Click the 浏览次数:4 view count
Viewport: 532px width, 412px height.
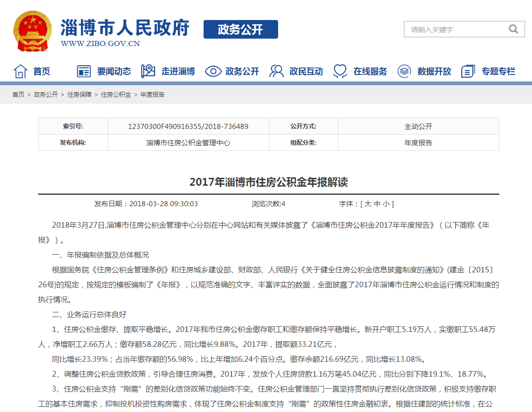268,204
